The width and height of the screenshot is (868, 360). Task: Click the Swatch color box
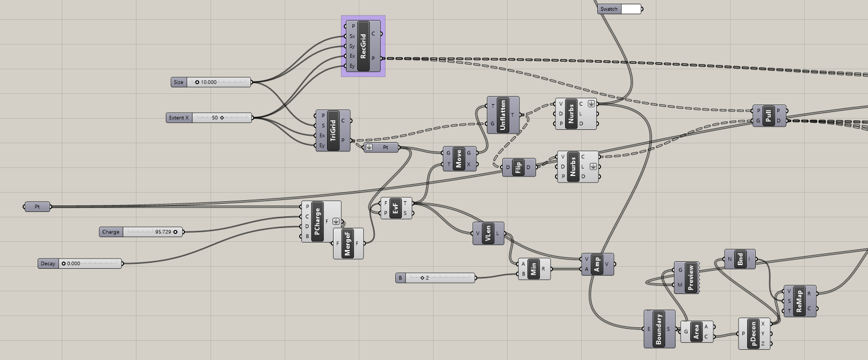pos(631,9)
